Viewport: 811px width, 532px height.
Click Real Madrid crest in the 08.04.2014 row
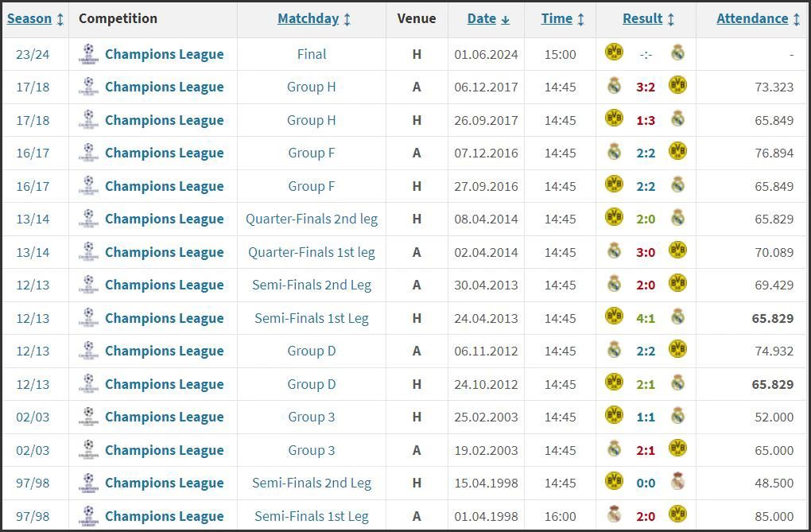677,218
